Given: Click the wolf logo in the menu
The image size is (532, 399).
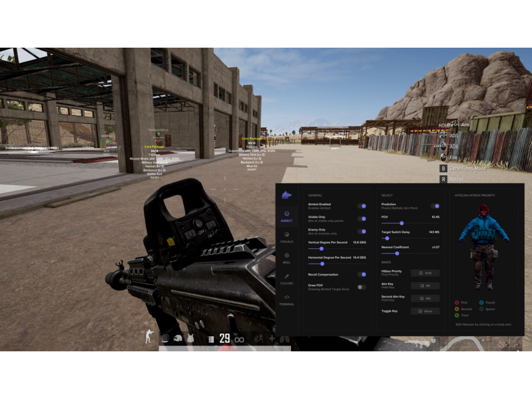Looking at the screenshot, I should pyautogui.click(x=287, y=195).
